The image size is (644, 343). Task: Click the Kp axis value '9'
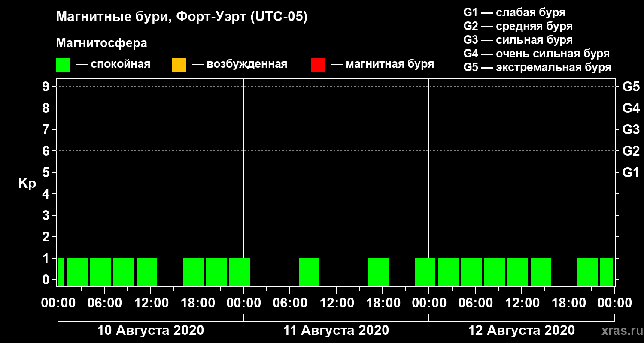47,87
